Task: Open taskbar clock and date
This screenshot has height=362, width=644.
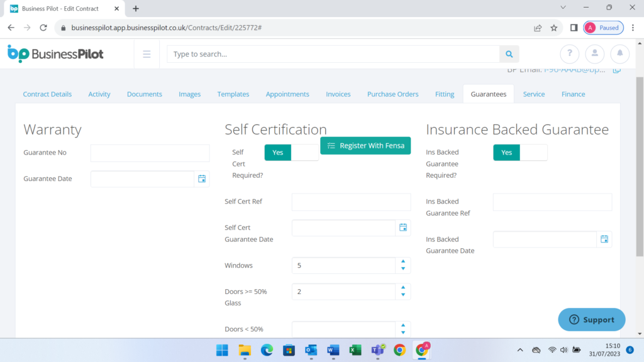Action: click(x=604, y=350)
